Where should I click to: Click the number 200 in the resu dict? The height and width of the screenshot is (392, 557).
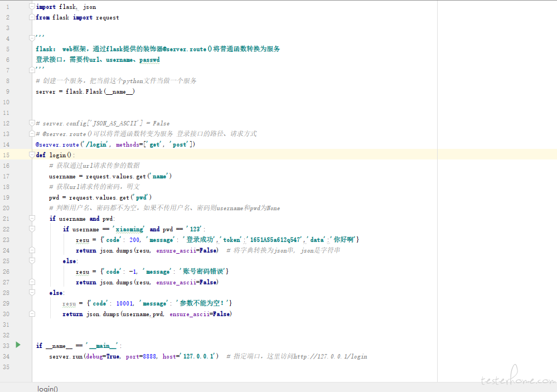134,240
